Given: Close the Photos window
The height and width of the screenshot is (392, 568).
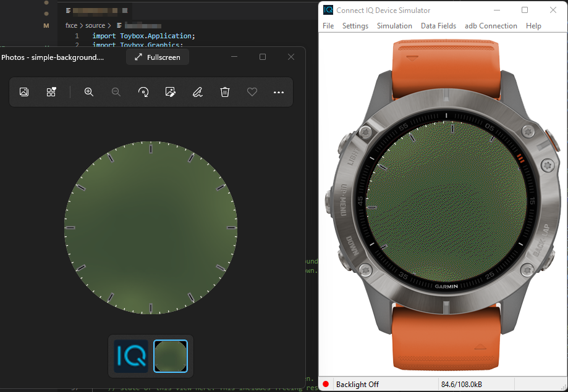Looking at the screenshot, I should click(291, 57).
